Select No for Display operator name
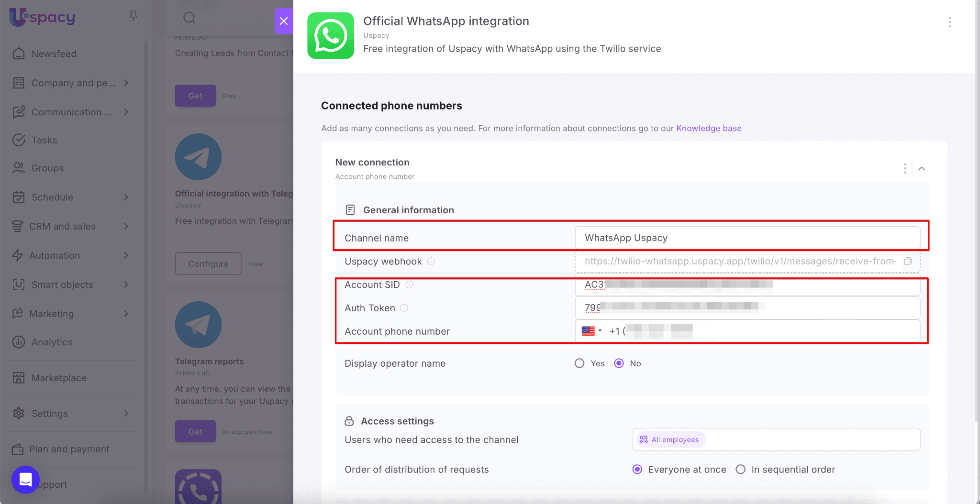 (619, 363)
